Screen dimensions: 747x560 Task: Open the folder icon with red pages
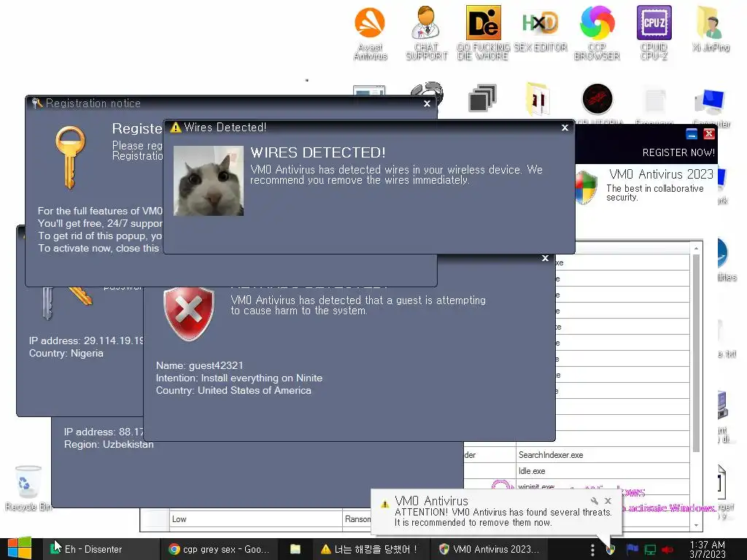click(x=538, y=99)
